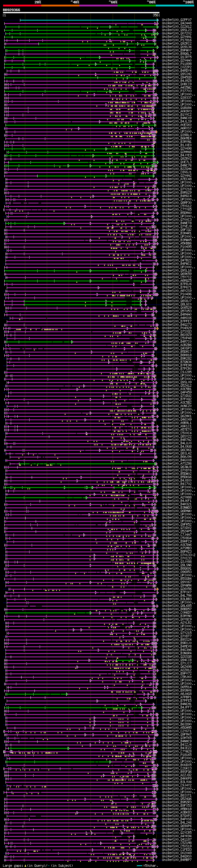Select hit label UniRef100_Q9ZRI2

(x=177, y=43)
